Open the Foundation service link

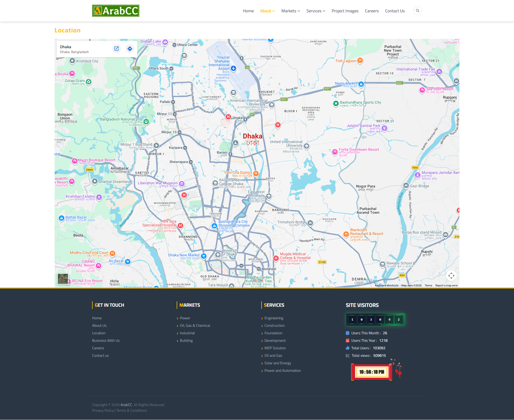coord(273,333)
